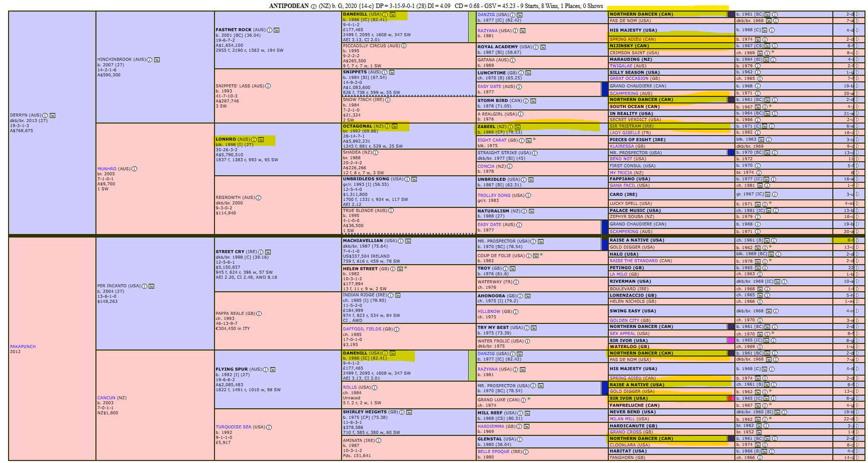
Task: Click the info icon next to FASTNET ROCK
Action: 270,30
